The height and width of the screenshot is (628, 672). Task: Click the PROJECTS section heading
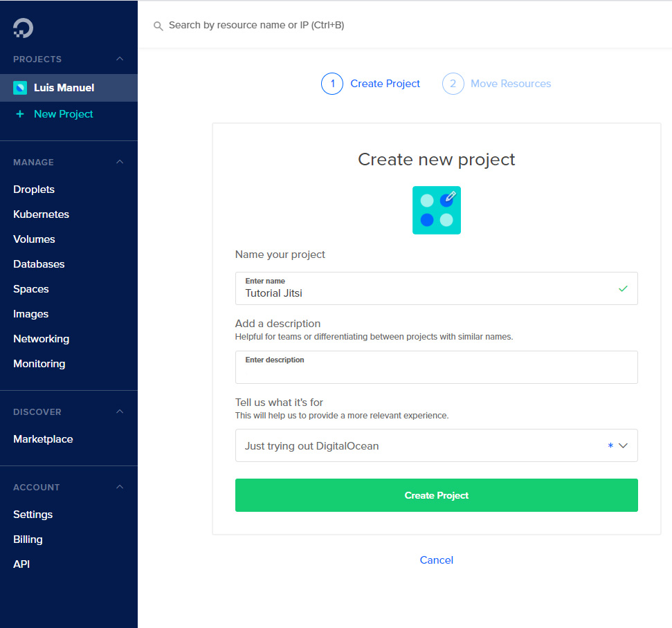(x=37, y=59)
